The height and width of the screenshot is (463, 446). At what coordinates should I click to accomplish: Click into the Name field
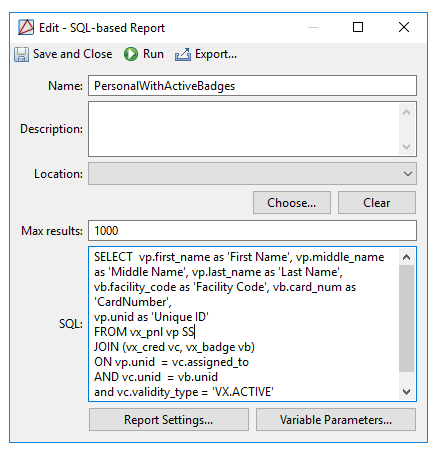pyautogui.click(x=252, y=86)
